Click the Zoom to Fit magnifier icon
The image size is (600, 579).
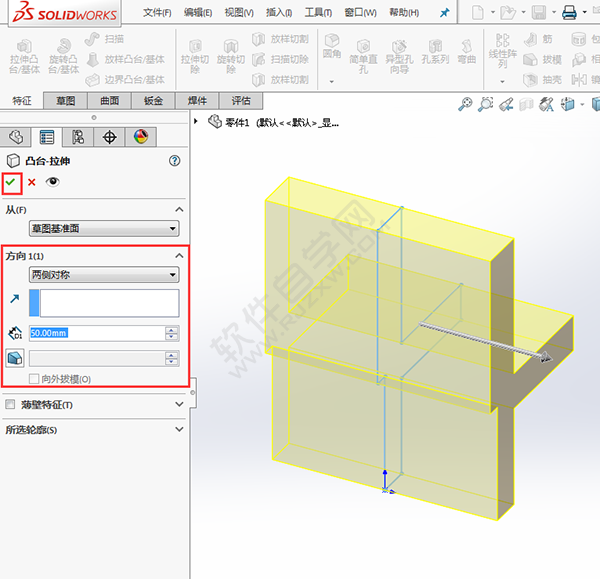click(465, 104)
